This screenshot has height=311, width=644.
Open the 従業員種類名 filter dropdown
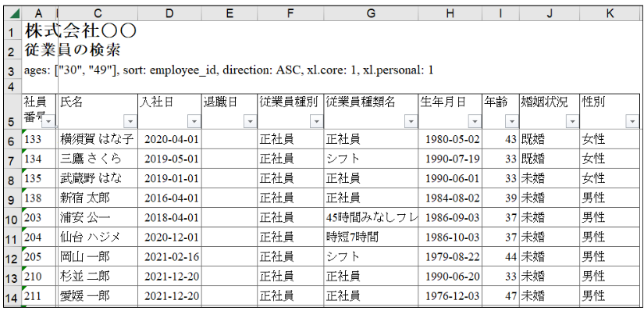(x=411, y=121)
